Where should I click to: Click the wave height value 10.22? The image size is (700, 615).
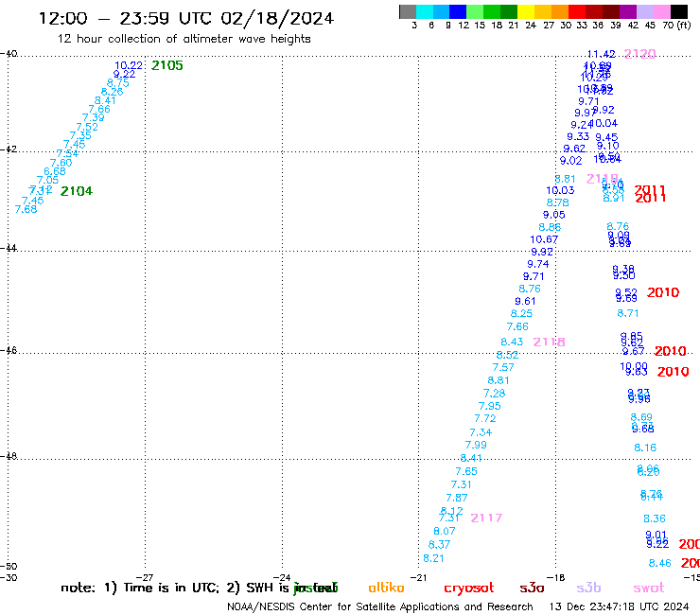(x=129, y=65)
